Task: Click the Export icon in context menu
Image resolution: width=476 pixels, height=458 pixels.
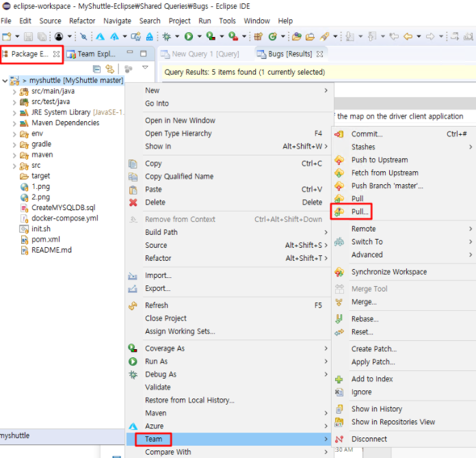Action: (x=133, y=288)
